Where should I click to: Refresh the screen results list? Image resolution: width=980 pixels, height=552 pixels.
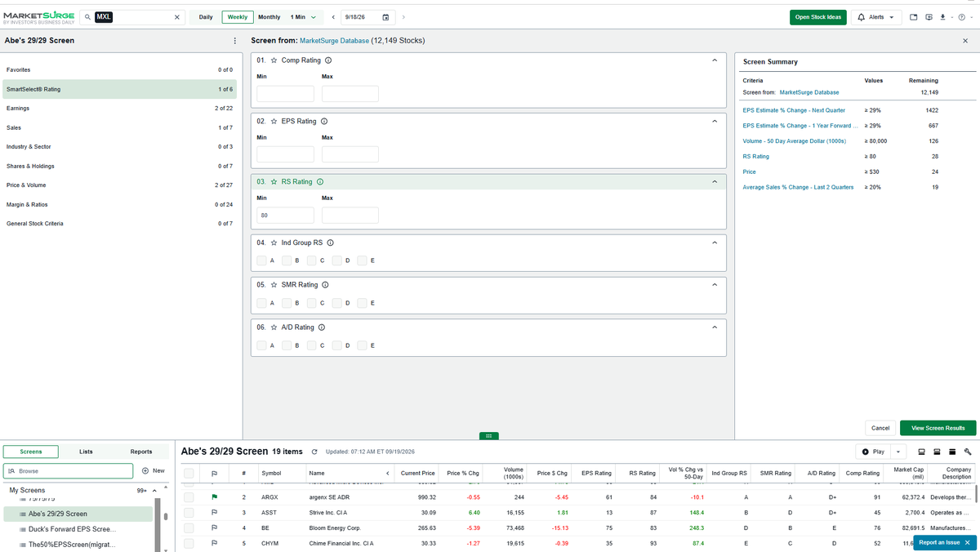tap(314, 452)
